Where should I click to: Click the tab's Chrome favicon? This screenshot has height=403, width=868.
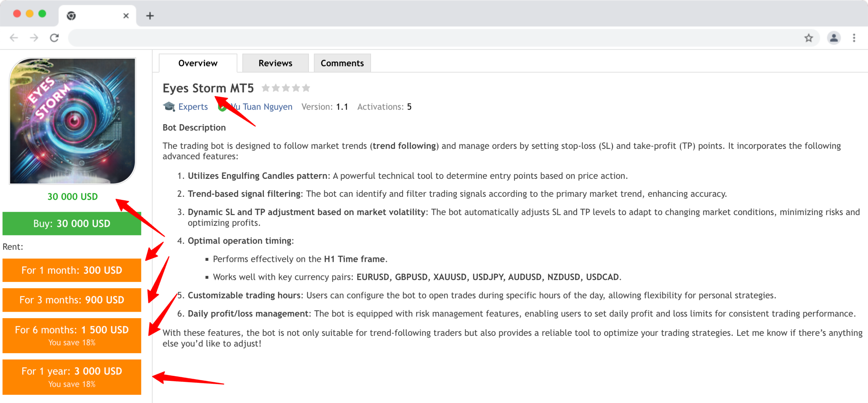point(71,16)
